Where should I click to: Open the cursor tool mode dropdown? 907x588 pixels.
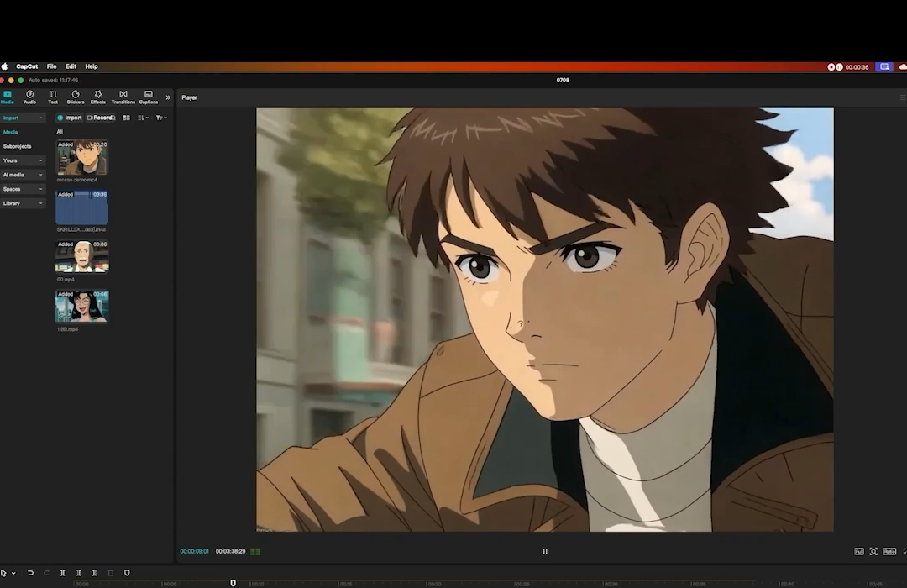click(13, 573)
